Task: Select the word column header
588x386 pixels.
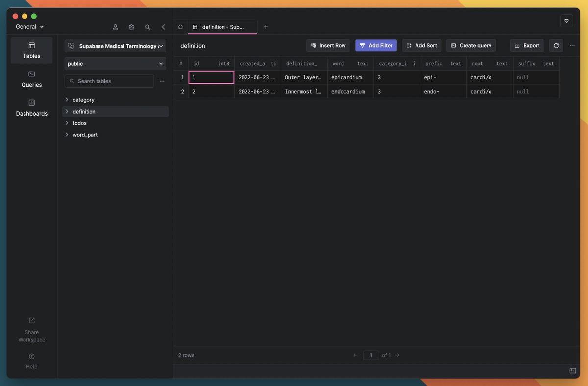Action: [x=350, y=64]
